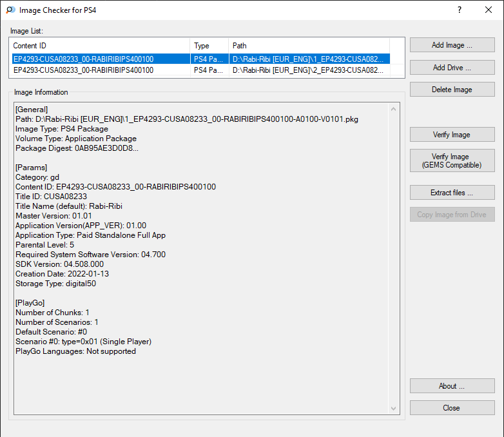Click the Path column header

tap(309, 46)
